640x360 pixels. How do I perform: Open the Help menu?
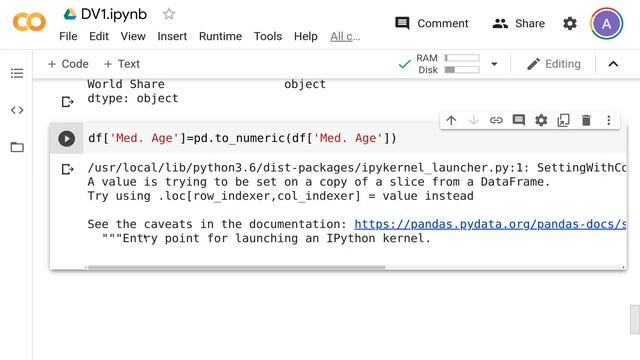306,36
